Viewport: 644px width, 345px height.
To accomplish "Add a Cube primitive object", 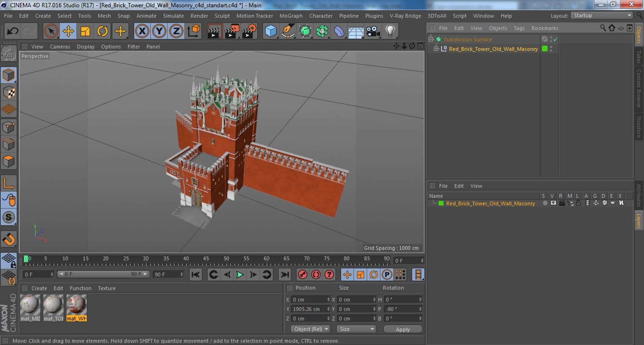I will click(270, 31).
